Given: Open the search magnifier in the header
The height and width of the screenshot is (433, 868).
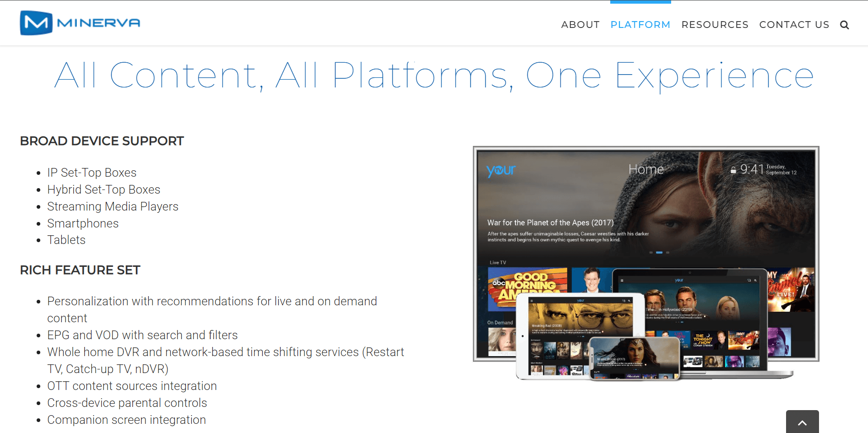Looking at the screenshot, I should coord(844,25).
